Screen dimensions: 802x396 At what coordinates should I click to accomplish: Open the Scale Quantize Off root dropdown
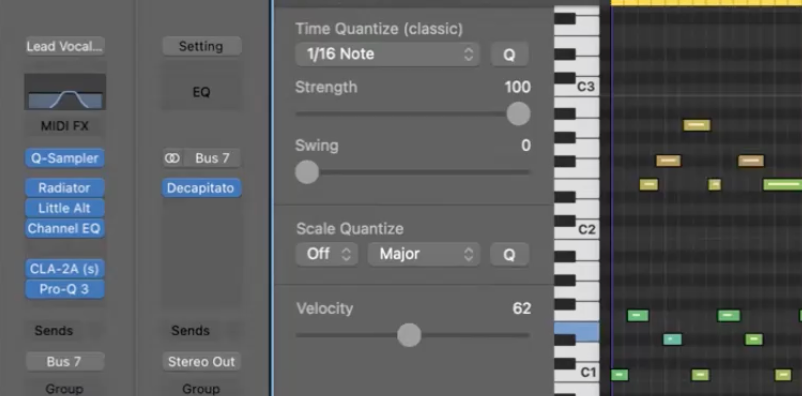(326, 254)
